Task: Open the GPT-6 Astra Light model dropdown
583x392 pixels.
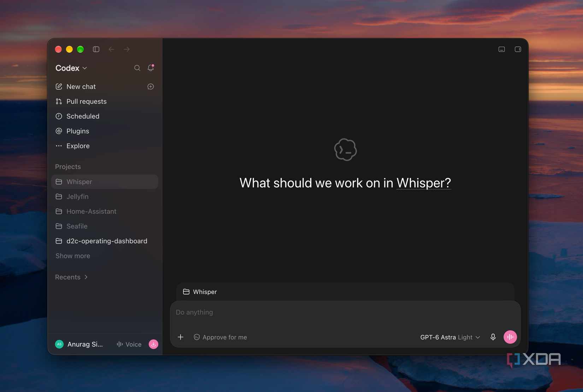Action: 450,337
